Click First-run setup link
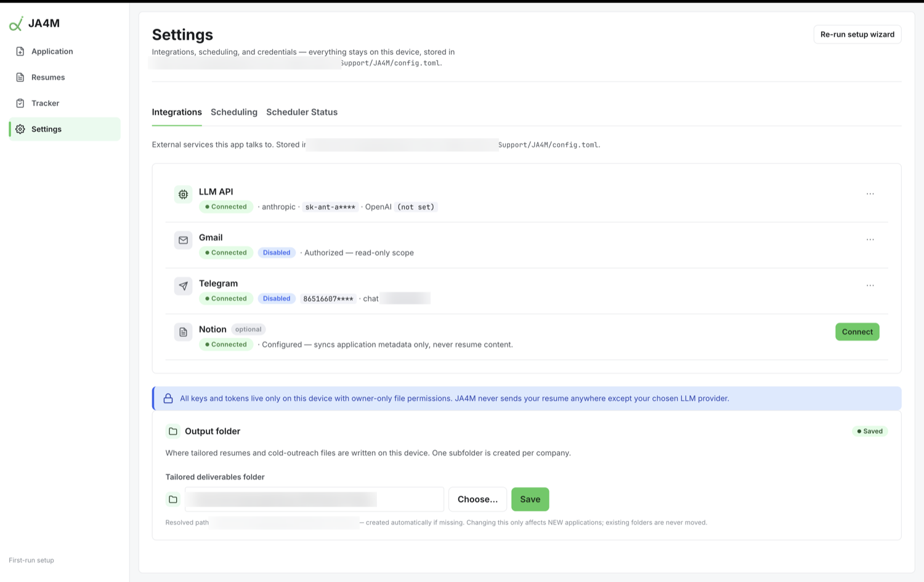 (31, 560)
